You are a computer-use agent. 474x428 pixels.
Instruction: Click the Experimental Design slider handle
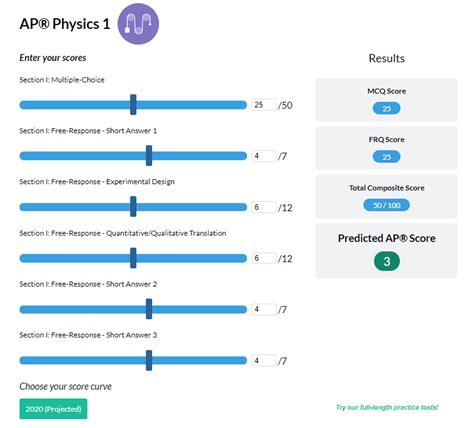[133, 207]
